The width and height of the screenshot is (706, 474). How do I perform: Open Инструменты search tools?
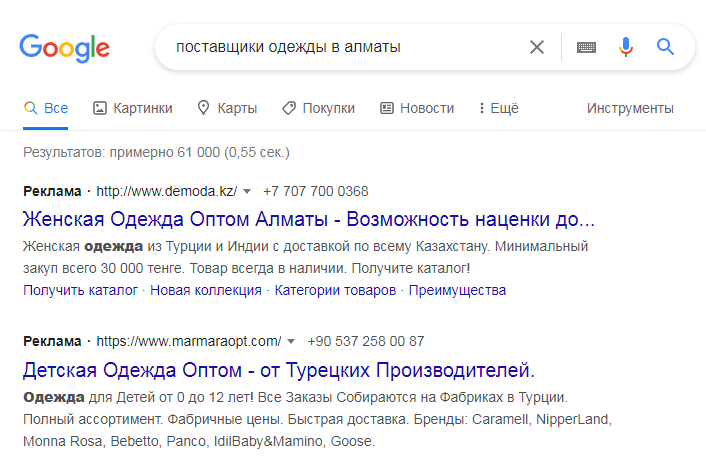(630, 108)
